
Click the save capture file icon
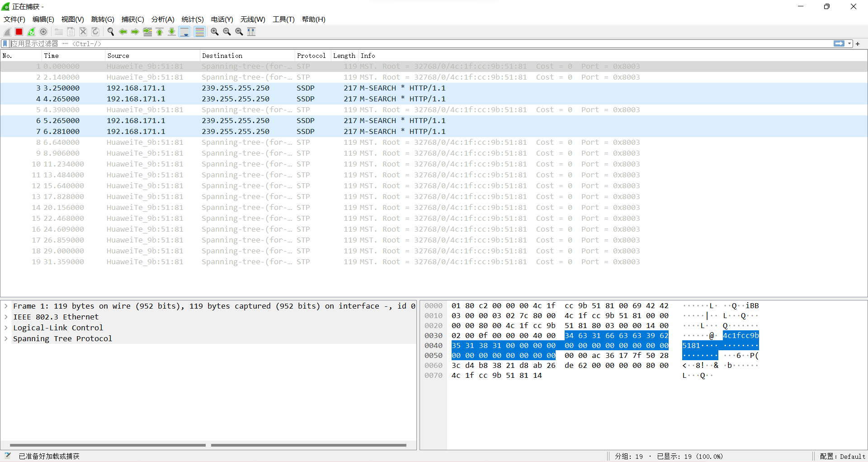pos(71,32)
